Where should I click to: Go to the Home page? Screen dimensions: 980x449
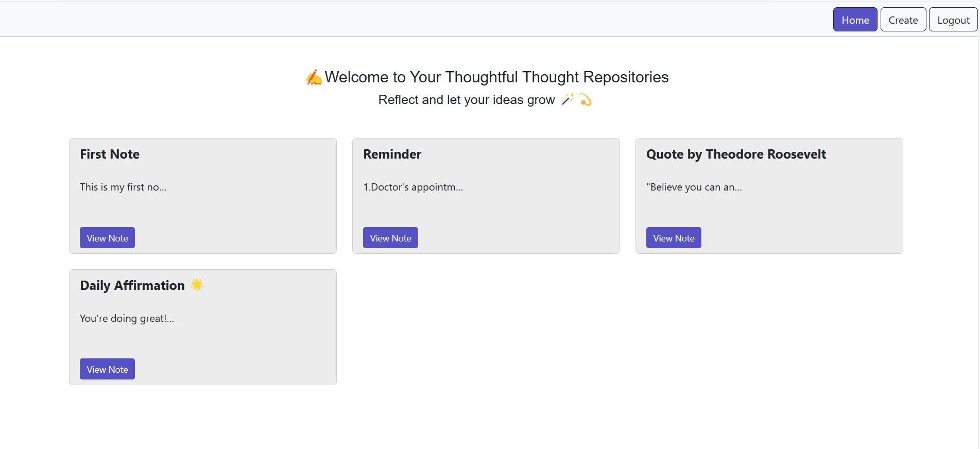click(855, 20)
